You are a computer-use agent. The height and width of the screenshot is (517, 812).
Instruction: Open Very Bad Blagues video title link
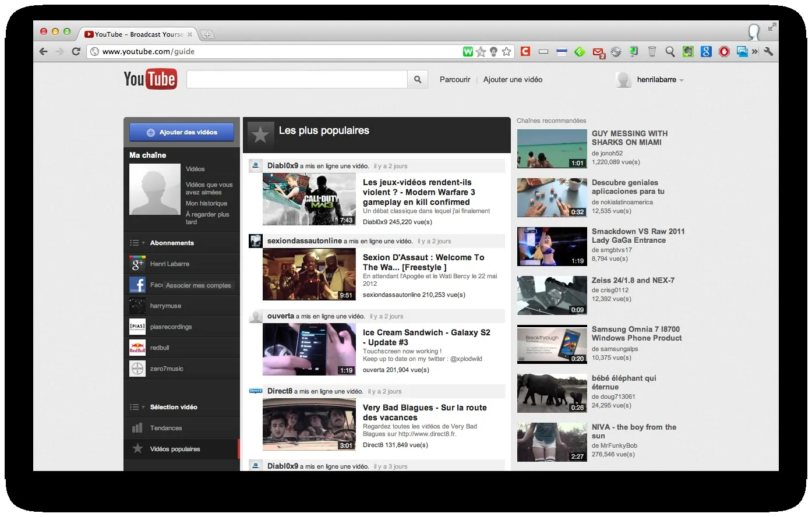coord(425,412)
